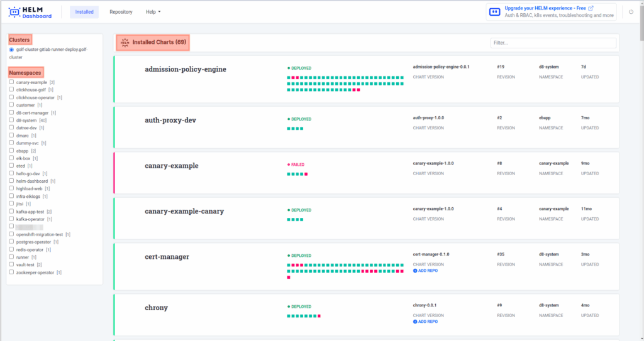Open the Installed tab
This screenshot has width=644, height=341.
click(84, 12)
